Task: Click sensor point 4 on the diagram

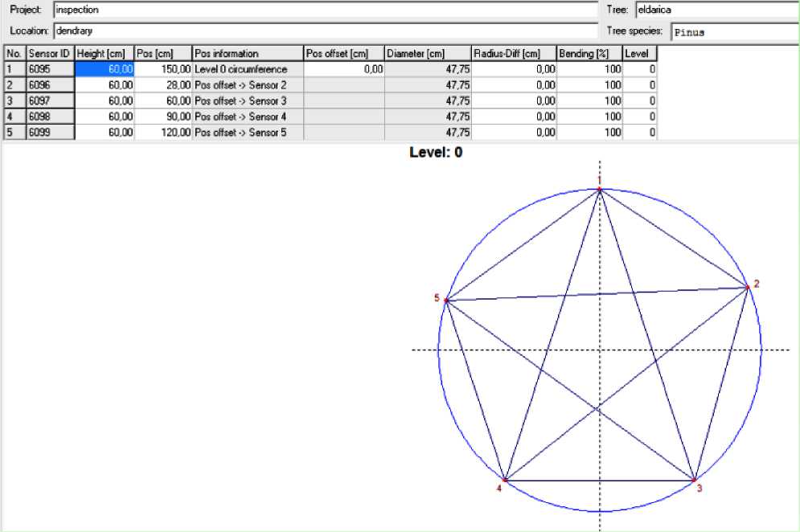Action: [x=505, y=480]
